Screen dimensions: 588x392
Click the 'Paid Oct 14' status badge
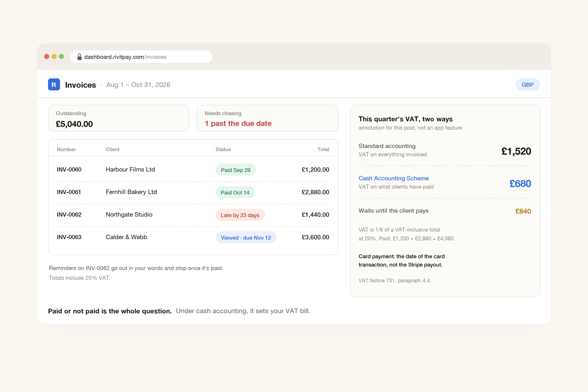(x=235, y=192)
